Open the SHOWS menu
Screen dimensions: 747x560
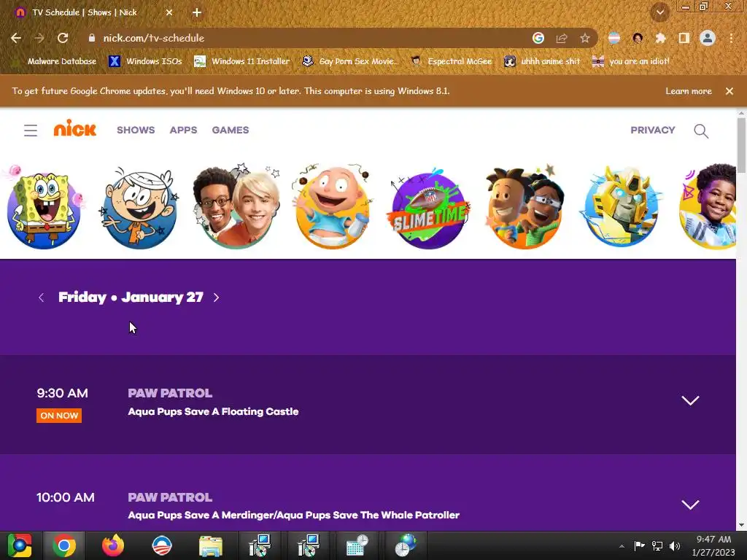pyautogui.click(x=136, y=130)
